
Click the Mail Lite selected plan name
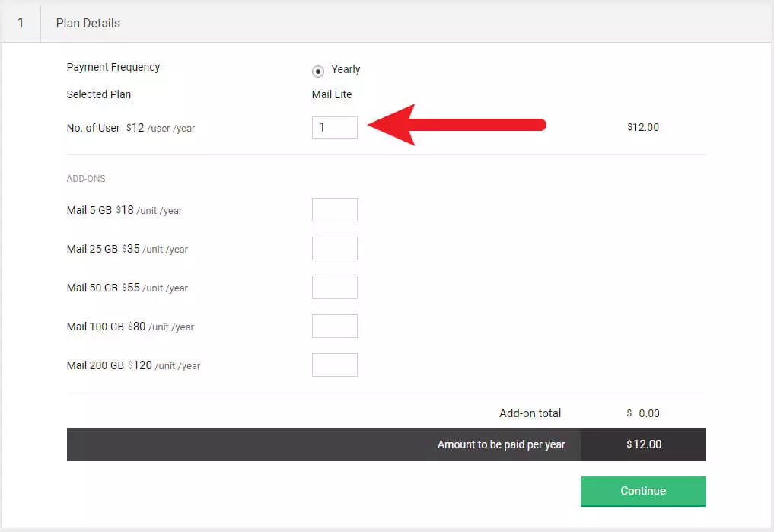pos(332,94)
